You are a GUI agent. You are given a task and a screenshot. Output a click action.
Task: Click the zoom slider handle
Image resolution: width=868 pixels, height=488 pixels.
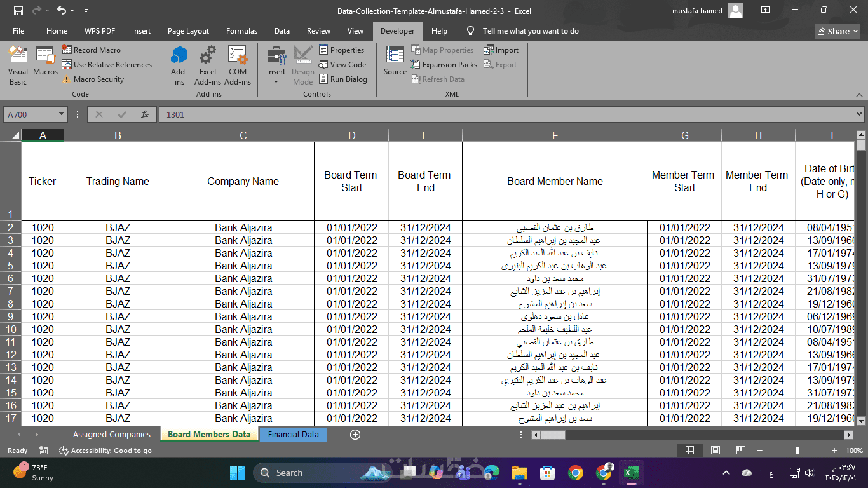797,451
